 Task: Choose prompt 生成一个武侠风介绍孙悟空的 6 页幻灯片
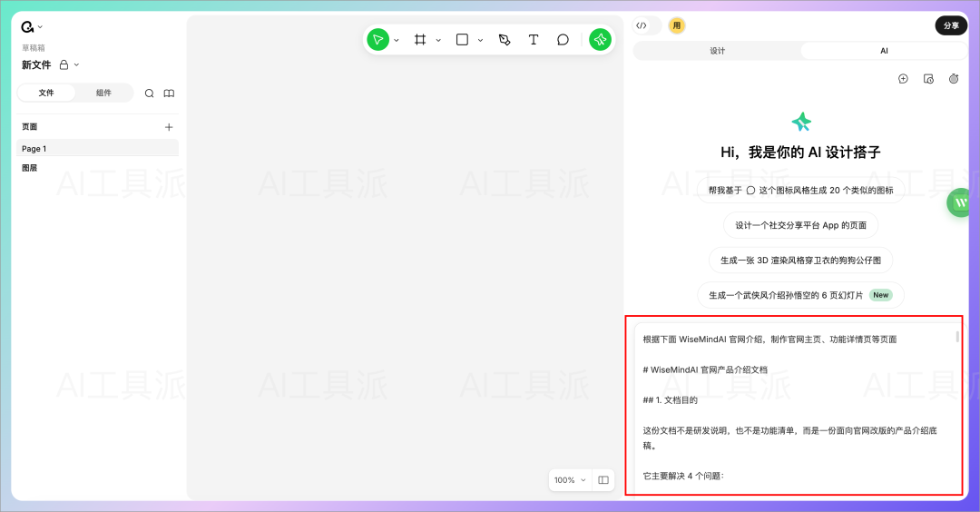pos(800,295)
